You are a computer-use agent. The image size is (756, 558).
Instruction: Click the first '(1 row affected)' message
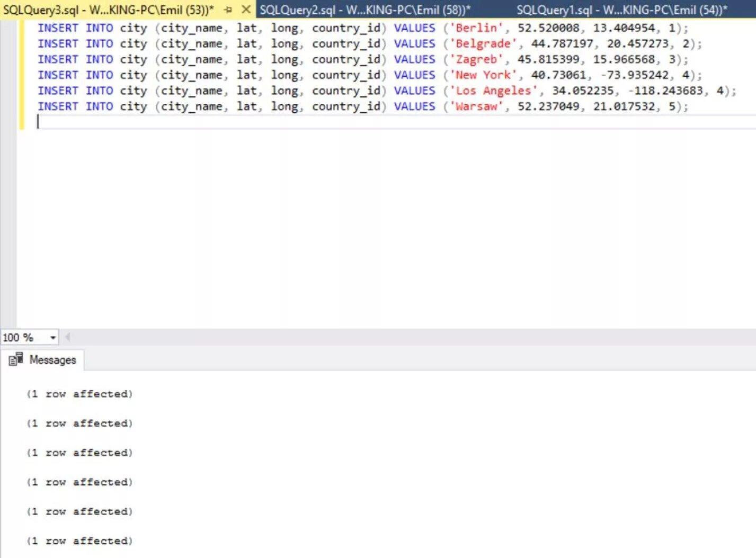click(x=79, y=394)
